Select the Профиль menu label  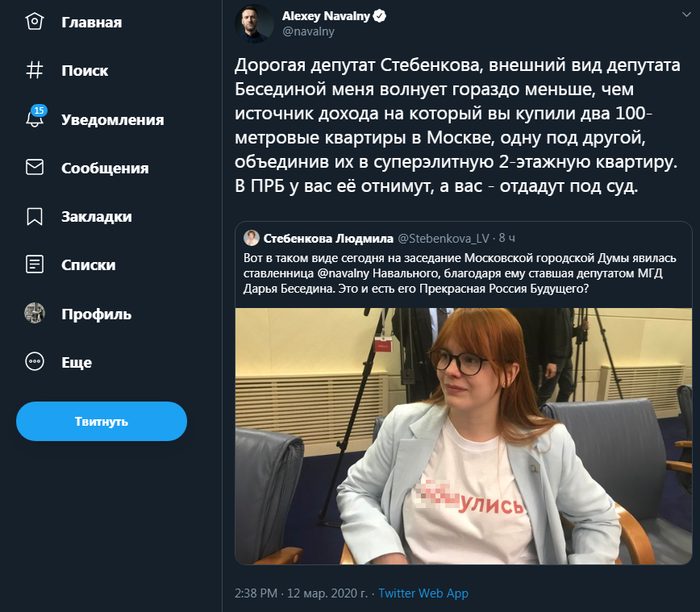coord(97,314)
